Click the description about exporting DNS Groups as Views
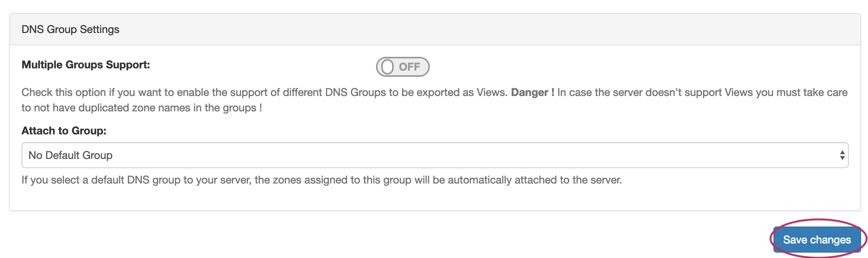Image resolution: width=868 pixels, height=258 pixels. (x=265, y=93)
